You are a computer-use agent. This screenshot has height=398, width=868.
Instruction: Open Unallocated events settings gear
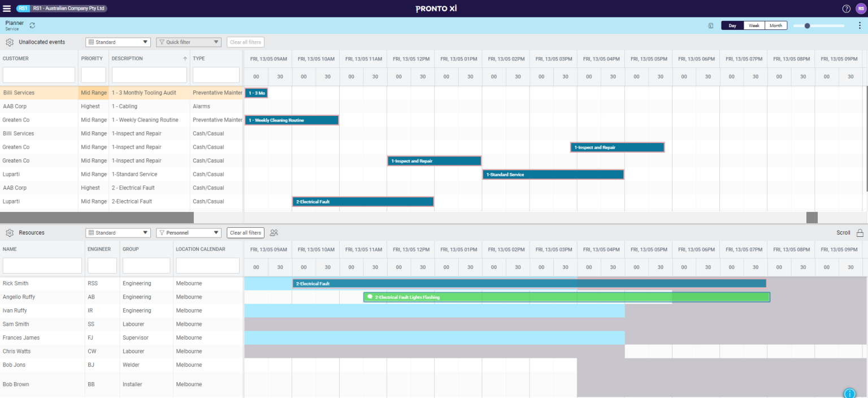9,42
